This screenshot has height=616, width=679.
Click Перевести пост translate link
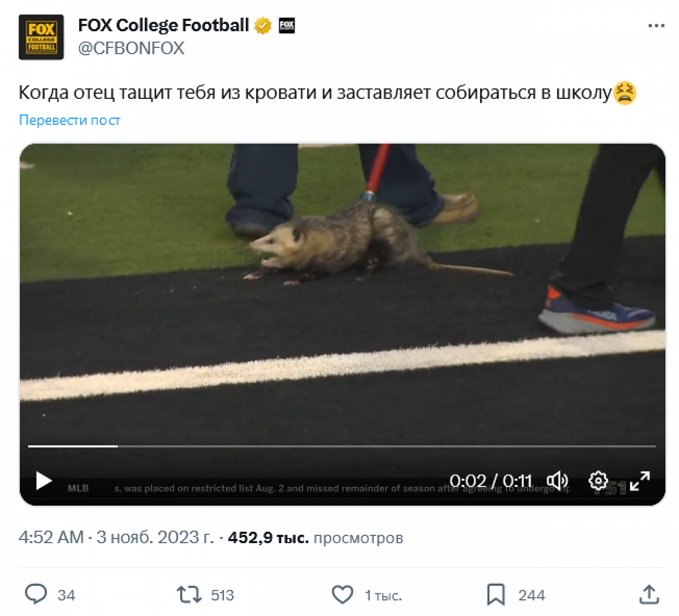coord(69,120)
